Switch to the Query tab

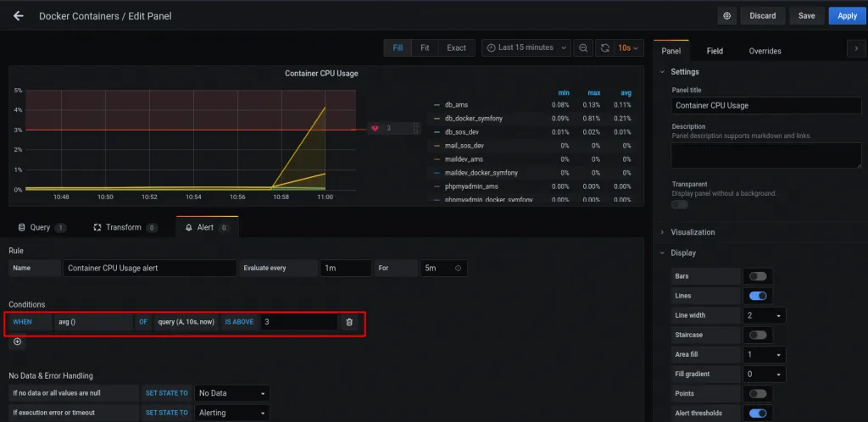pos(42,227)
